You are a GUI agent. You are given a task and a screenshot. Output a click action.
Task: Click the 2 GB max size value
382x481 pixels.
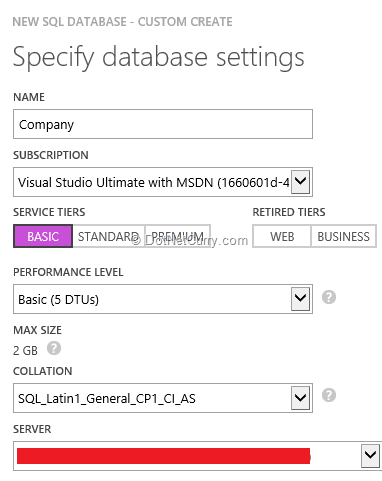click(25, 350)
